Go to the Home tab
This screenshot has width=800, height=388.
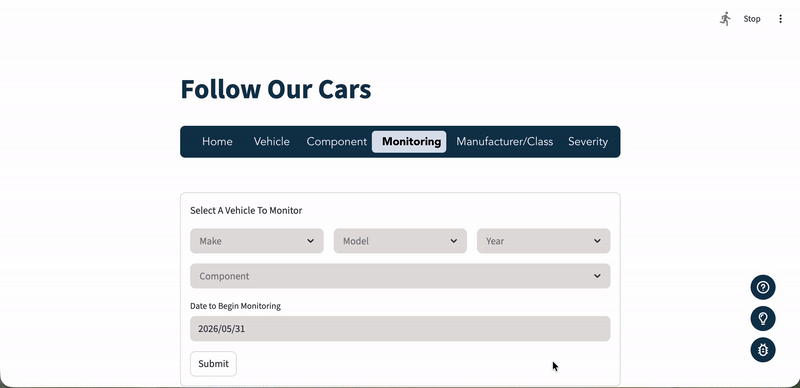pos(217,141)
